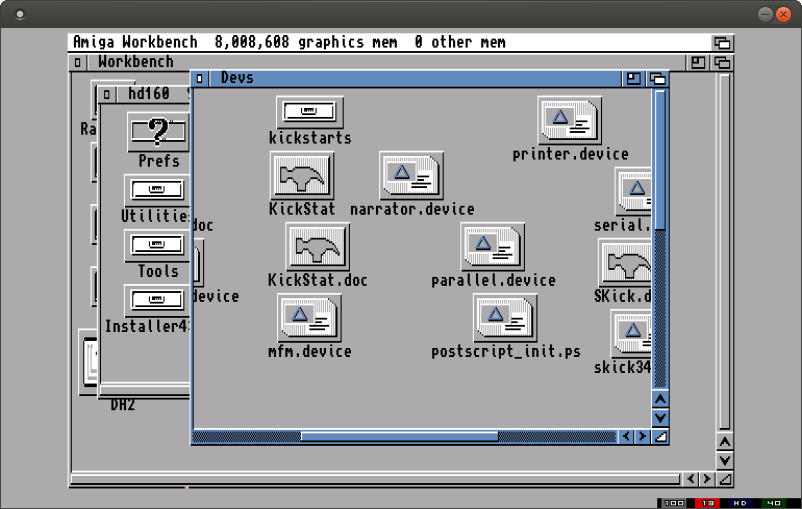Open the Utilities drawer icon
802x509 pixels.
[x=155, y=189]
